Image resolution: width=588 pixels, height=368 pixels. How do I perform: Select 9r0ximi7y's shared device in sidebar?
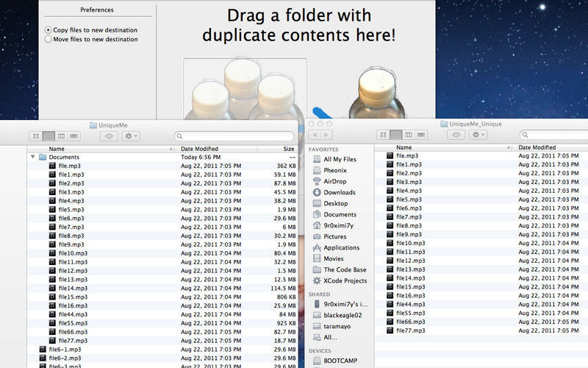point(340,304)
